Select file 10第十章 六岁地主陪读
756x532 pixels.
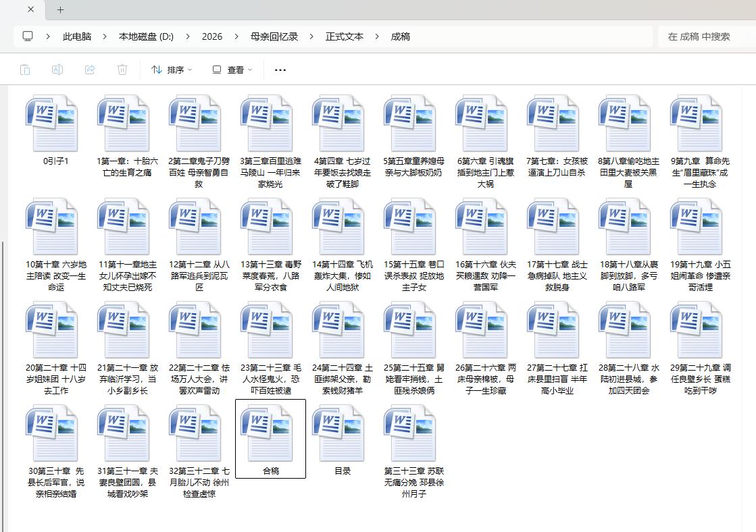click(x=56, y=245)
